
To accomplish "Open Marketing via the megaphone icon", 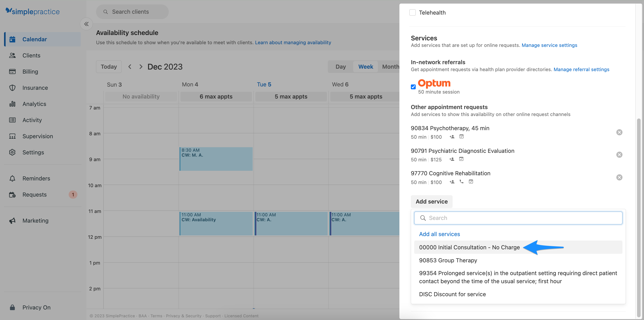I will (13, 221).
